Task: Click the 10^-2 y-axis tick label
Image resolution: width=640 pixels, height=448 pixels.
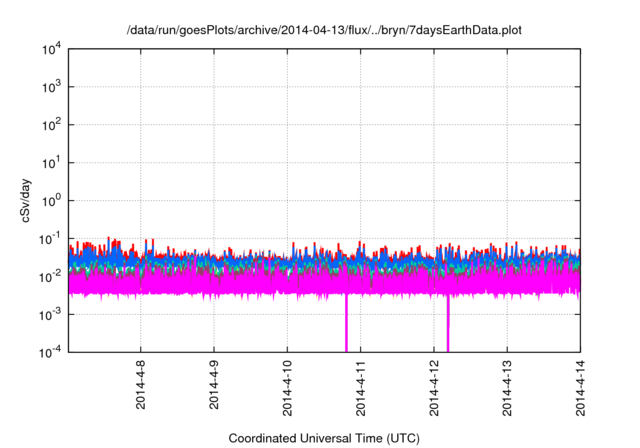Action: tap(50, 277)
